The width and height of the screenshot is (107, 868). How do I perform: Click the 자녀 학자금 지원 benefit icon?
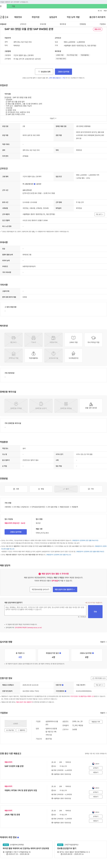[93, 340]
